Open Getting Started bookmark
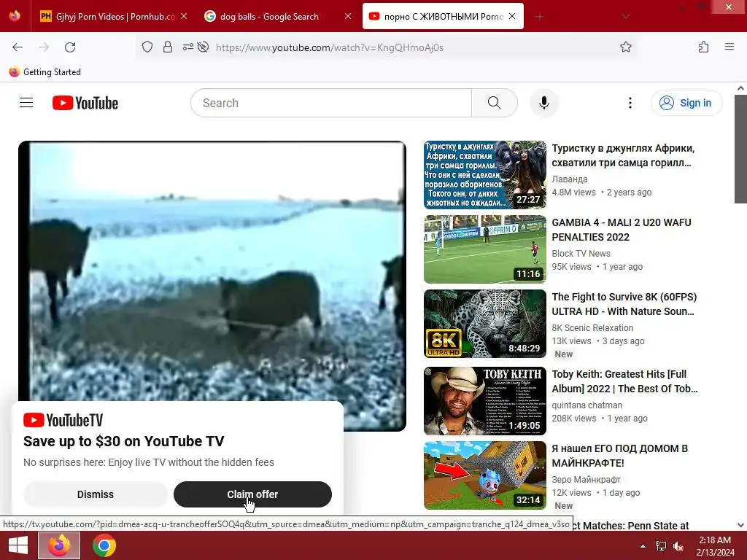This screenshot has width=747, height=560. (x=44, y=72)
